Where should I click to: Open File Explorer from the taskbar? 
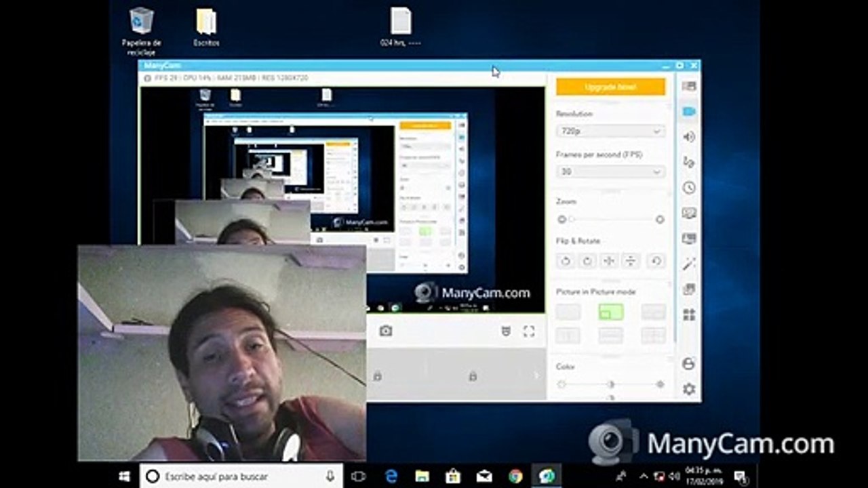click(422, 476)
